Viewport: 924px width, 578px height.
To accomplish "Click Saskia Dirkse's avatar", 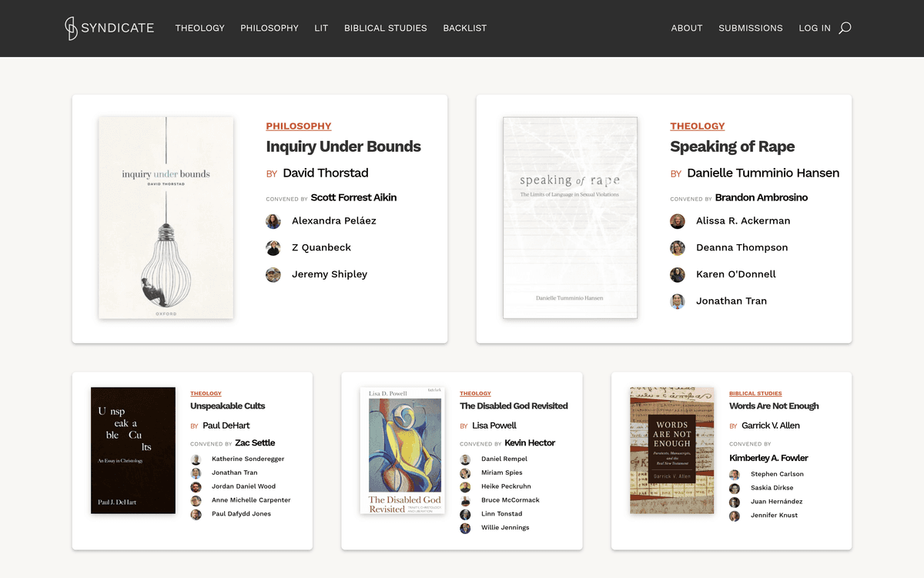I will [x=735, y=489].
